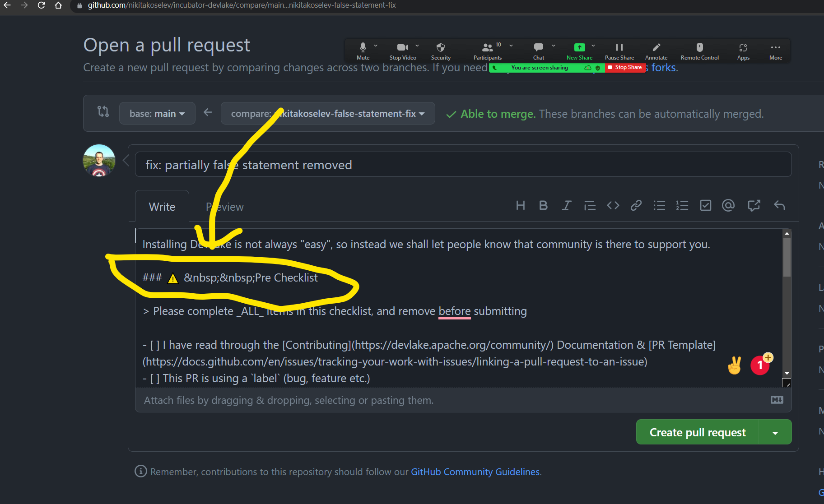Open the browser home page
The width and height of the screenshot is (824, 504).
[58, 5]
